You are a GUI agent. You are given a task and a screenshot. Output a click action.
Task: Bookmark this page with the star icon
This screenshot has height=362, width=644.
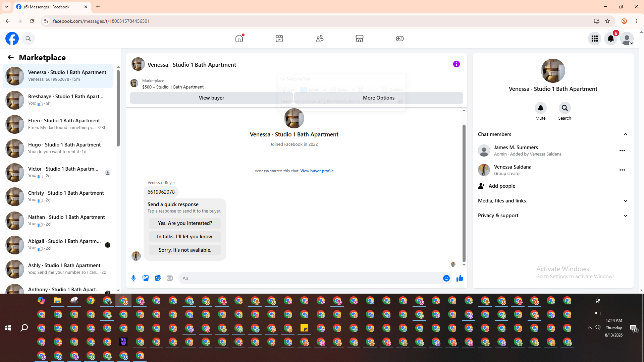[607, 21]
